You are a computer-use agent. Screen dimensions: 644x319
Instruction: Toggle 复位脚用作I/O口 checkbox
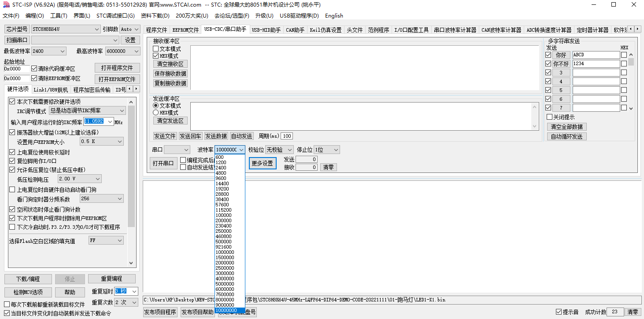(12, 161)
